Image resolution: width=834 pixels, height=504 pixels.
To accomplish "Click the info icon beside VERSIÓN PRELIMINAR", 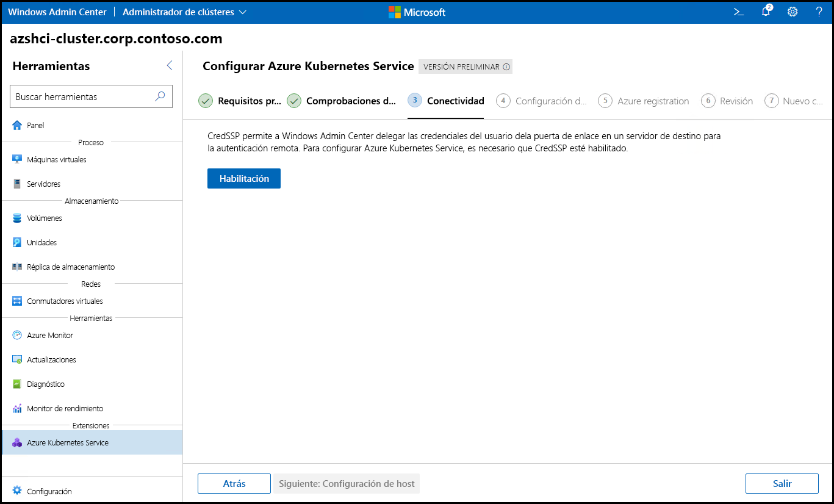I will coord(506,67).
